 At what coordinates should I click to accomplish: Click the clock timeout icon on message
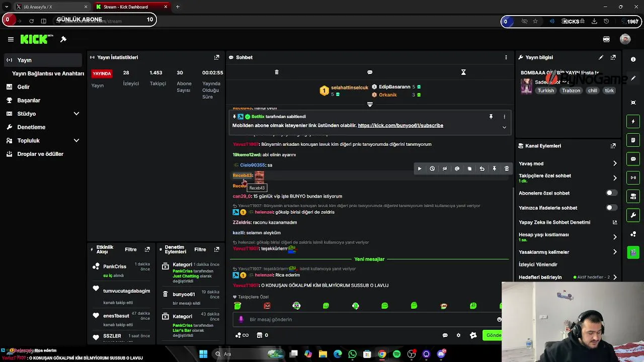432,169
